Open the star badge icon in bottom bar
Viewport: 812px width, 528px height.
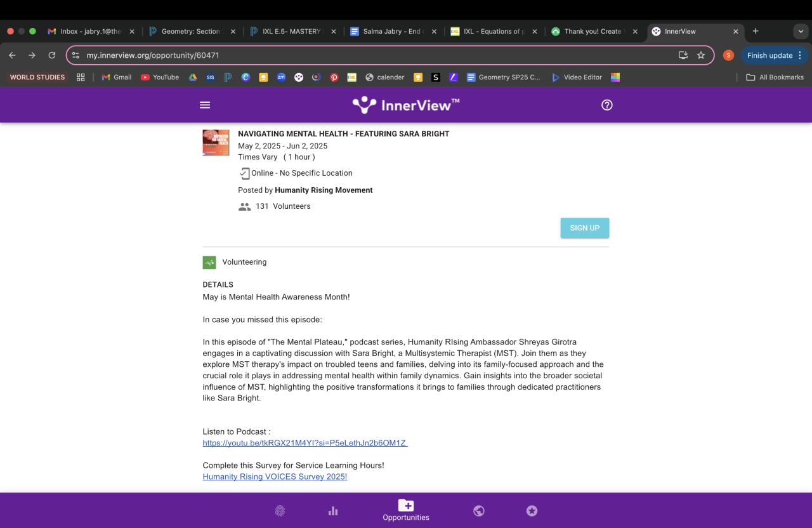point(532,511)
